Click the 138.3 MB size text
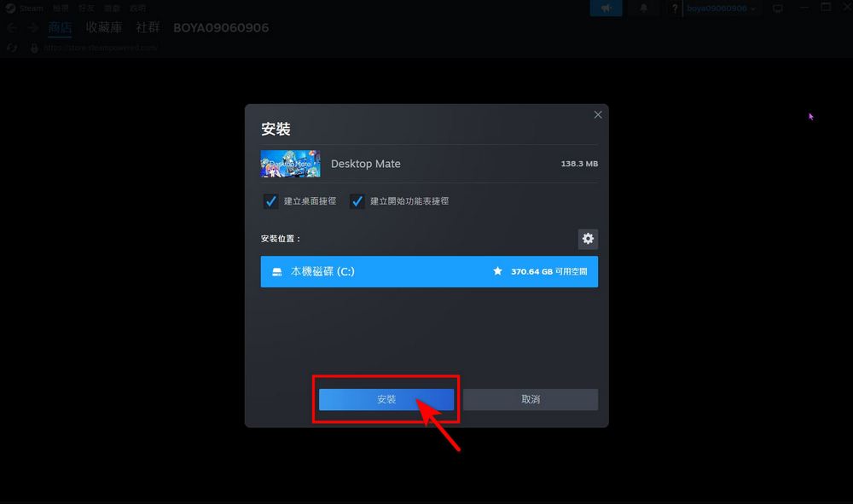The width and height of the screenshot is (853, 504). pos(579,164)
